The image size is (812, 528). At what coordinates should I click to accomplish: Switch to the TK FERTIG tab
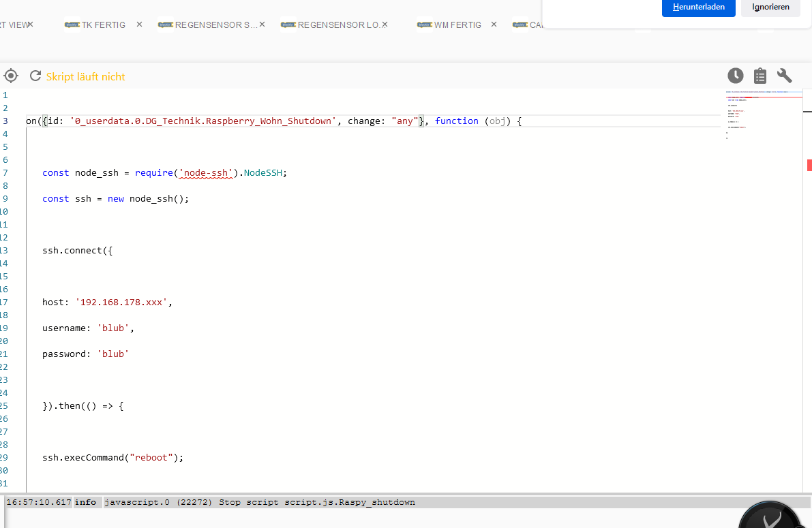tap(96, 25)
